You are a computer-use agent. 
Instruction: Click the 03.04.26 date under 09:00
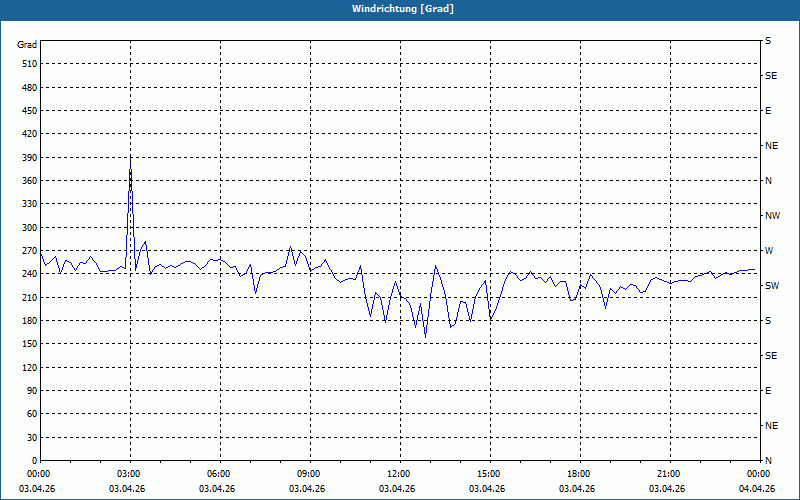click(x=307, y=489)
